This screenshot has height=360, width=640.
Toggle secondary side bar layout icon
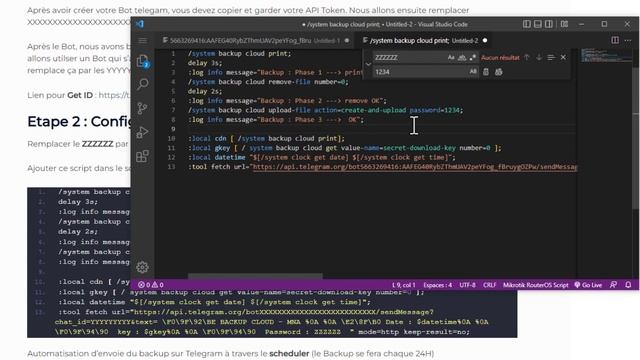[x=549, y=24]
